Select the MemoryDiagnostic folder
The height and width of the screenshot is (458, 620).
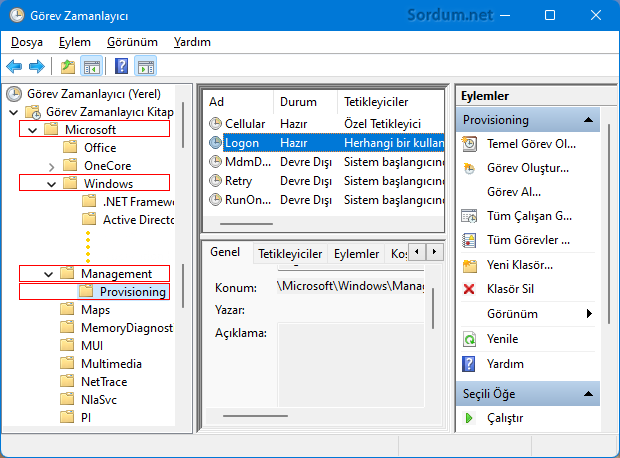coord(127,328)
